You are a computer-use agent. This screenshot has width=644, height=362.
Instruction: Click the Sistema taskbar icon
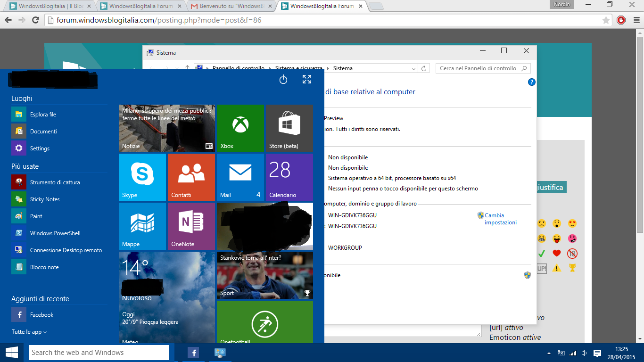[x=220, y=353]
